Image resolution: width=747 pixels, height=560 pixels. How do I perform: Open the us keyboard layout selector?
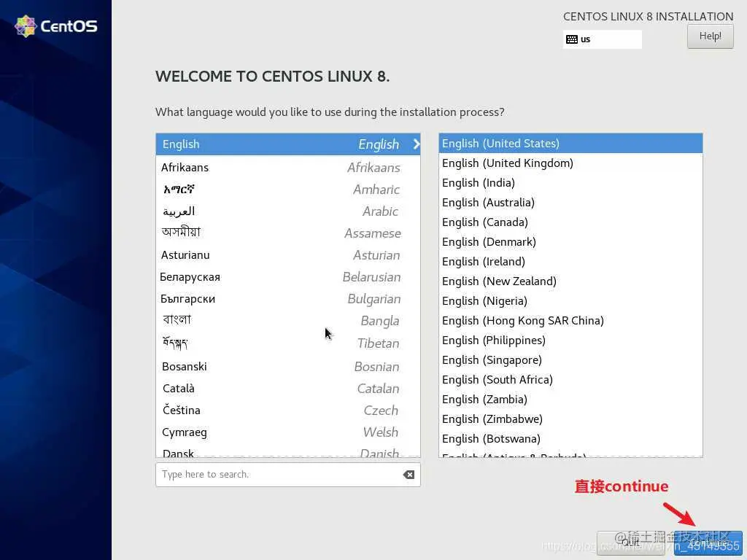coord(602,39)
